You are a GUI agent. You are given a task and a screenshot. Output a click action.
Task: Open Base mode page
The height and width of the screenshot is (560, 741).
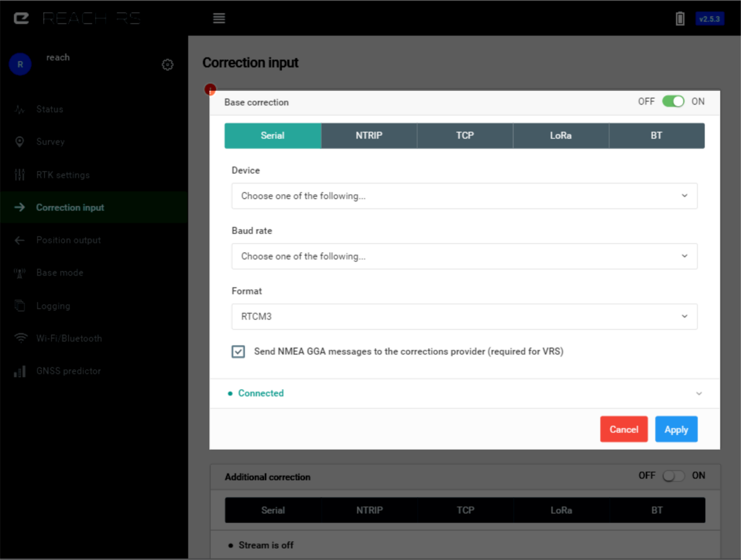pos(94,273)
